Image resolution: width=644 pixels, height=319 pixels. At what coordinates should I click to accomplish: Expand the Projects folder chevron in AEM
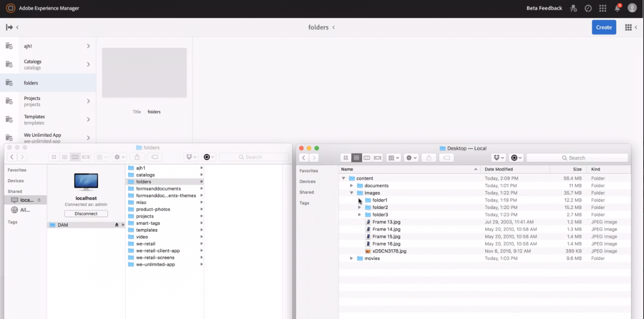click(89, 101)
